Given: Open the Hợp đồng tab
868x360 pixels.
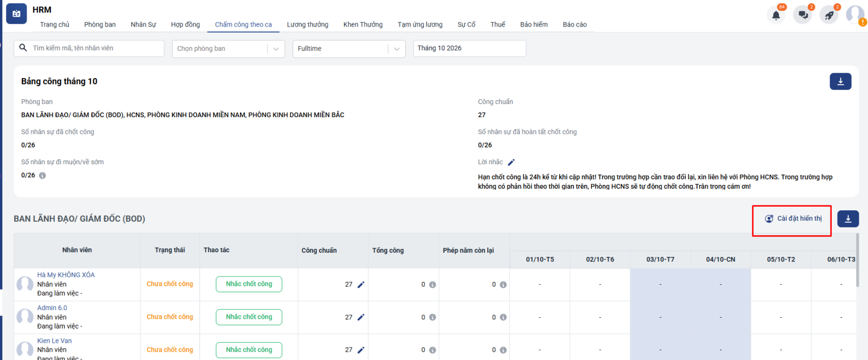Looking at the screenshot, I should tap(186, 24).
